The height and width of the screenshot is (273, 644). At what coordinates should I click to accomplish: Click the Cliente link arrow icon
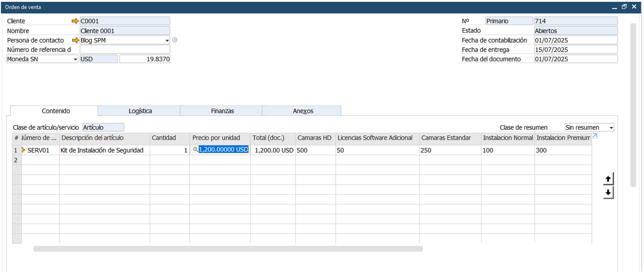click(75, 21)
